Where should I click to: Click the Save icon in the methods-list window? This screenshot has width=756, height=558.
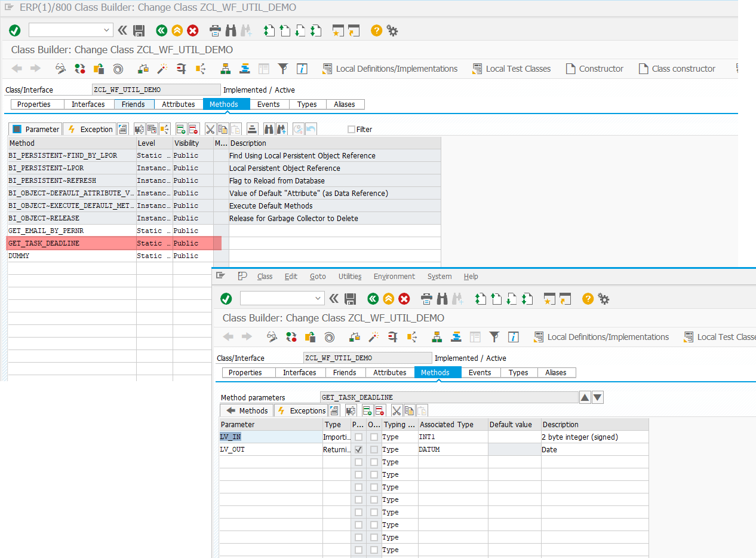pos(139,30)
